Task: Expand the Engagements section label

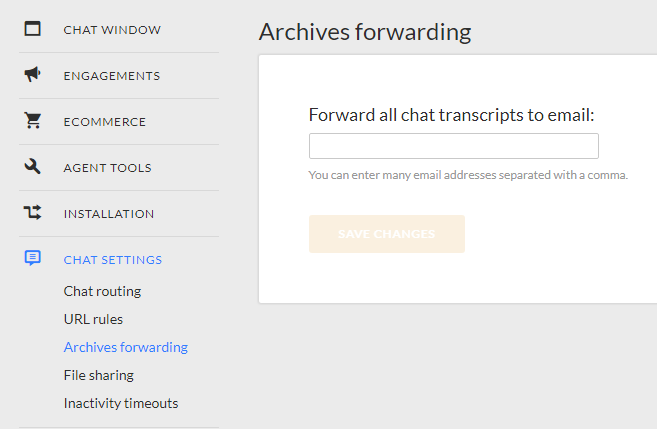Action: [x=112, y=76]
